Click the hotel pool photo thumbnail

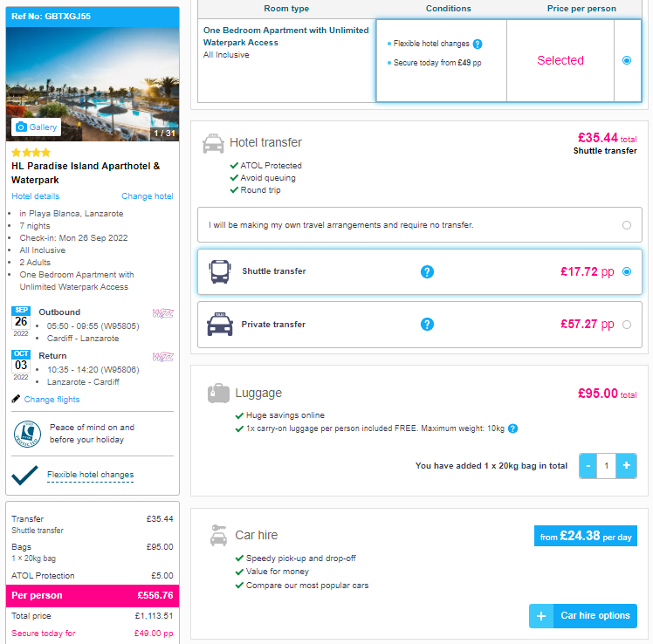point(93,84)
